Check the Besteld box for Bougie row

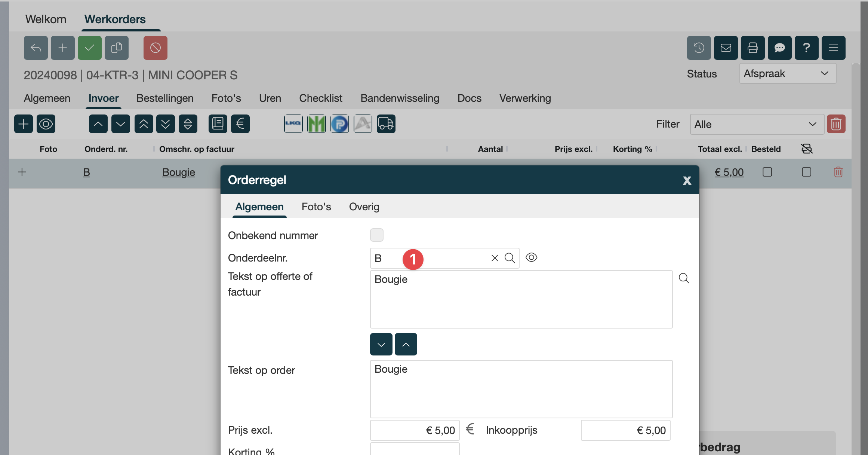click(x=767, y=172)
